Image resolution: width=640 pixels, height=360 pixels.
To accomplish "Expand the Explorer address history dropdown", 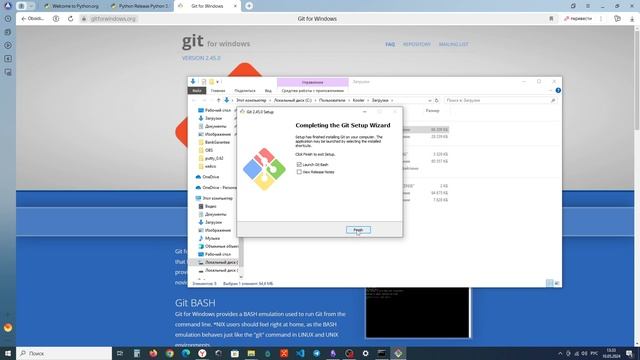I will [x=429, y=100].
